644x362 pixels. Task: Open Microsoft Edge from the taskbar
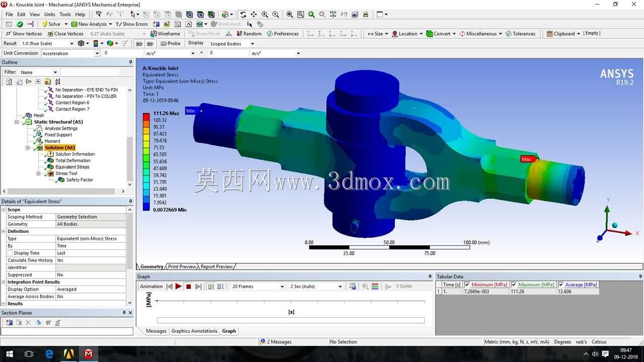[49, 354]
